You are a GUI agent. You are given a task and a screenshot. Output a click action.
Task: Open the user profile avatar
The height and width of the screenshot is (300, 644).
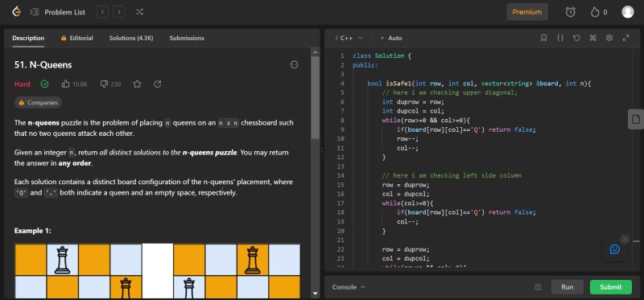pyautogui.click(x=628, y=12)
